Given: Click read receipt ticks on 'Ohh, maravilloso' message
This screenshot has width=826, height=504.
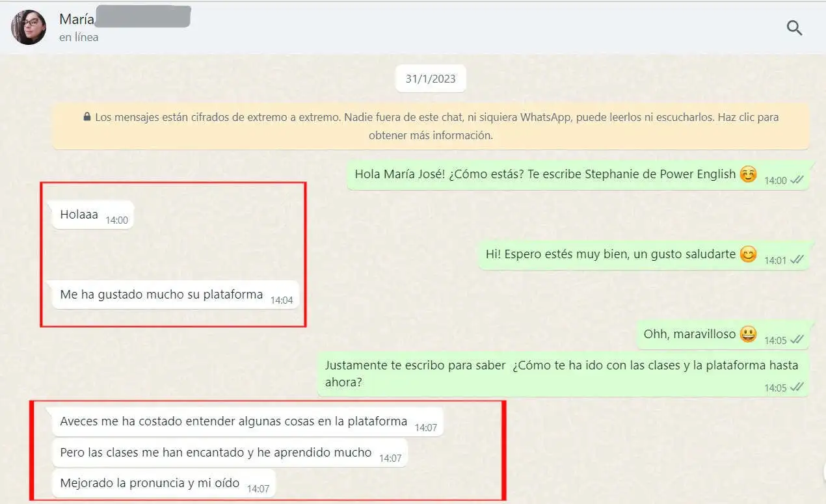Looking at the screenshot, I should tap(797, 340).
